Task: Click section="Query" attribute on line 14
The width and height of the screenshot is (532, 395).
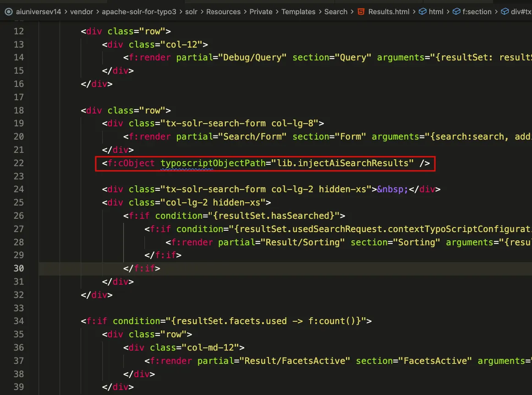Action: [x=332, y=58]
